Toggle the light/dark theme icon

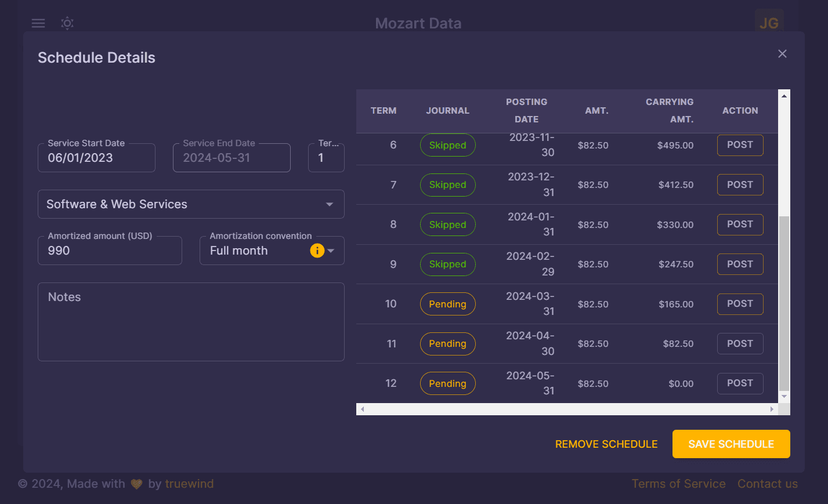67,23
